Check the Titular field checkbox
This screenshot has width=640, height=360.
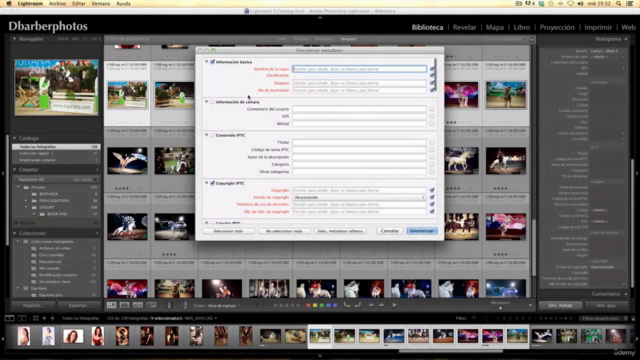click(432, 142)
